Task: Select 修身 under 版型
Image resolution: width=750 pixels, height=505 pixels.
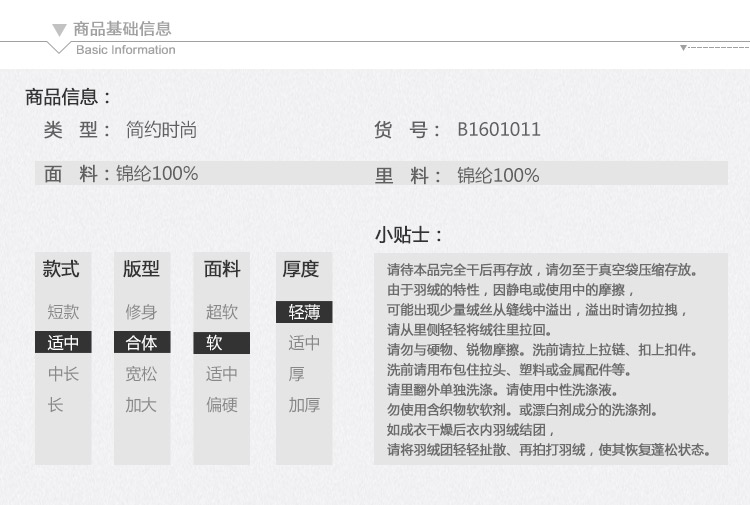Action: point(141,312)
